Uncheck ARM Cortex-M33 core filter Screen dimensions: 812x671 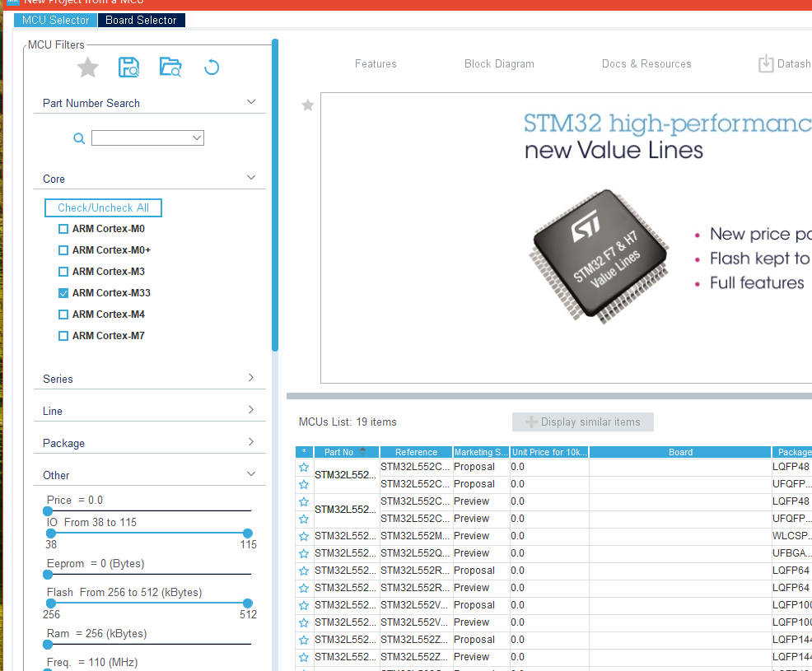click(x=63, y=293)
